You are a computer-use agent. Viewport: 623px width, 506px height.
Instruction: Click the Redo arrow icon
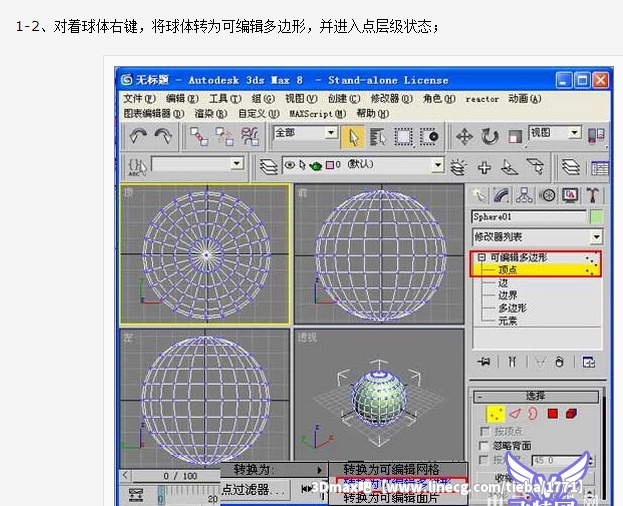tap(163, 136)
